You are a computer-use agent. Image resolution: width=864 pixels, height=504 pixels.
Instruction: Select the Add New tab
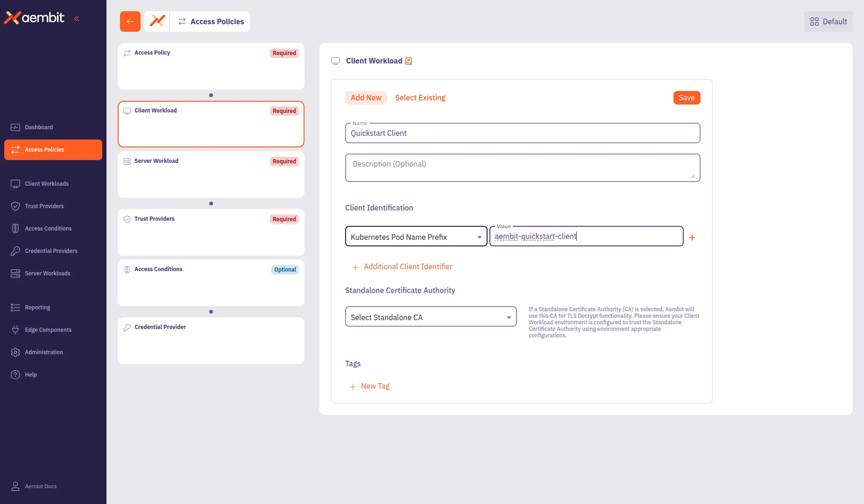(x=366, y=98)
